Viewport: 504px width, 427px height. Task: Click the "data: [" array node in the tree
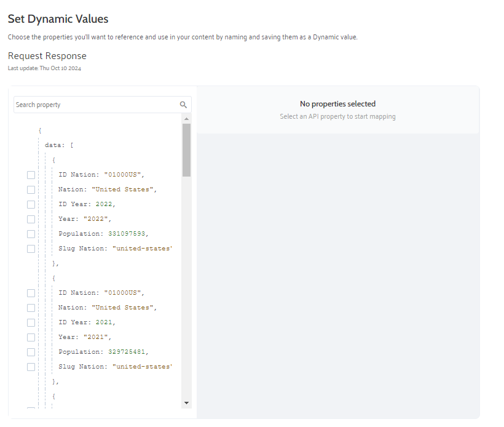coord(59,145)
